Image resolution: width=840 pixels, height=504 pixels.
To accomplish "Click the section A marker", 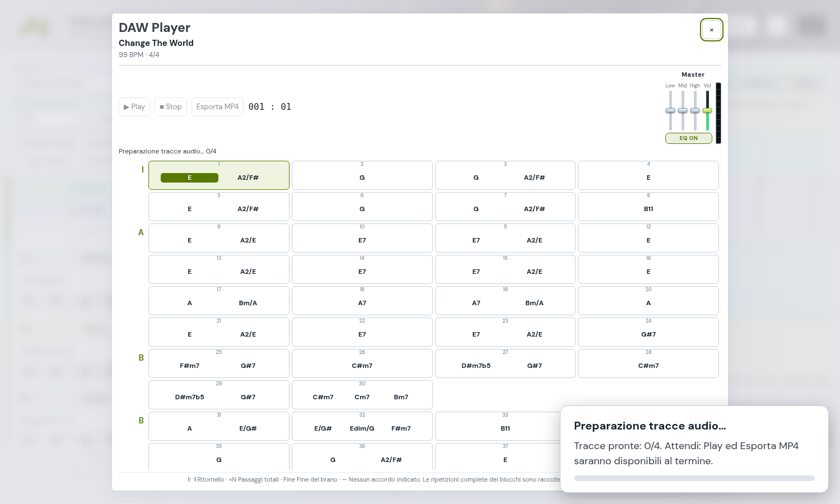I will coord(141,232).
